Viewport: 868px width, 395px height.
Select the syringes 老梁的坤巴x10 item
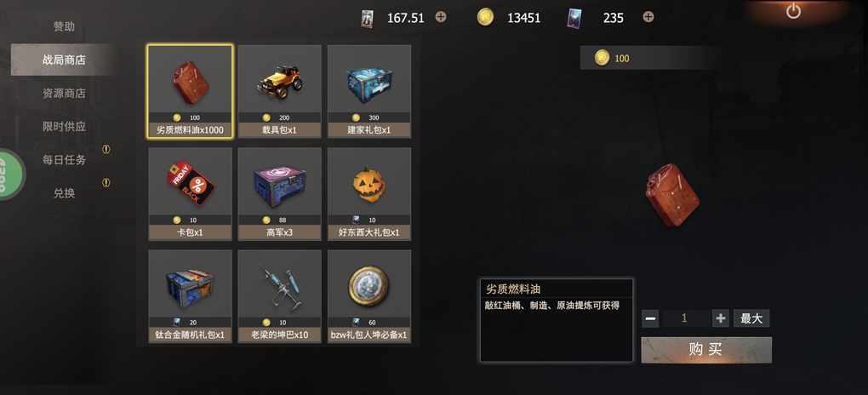click(x=280, y=296)
